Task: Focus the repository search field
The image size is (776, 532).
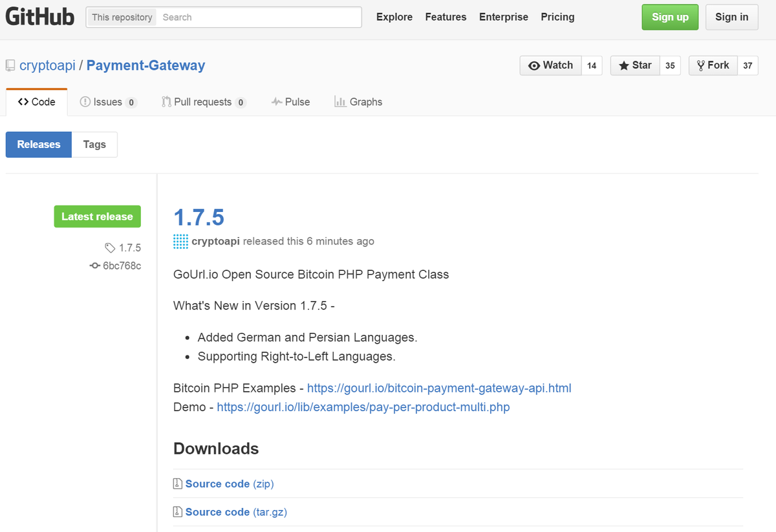Action: pyautogui.click(x=259, y=17)
